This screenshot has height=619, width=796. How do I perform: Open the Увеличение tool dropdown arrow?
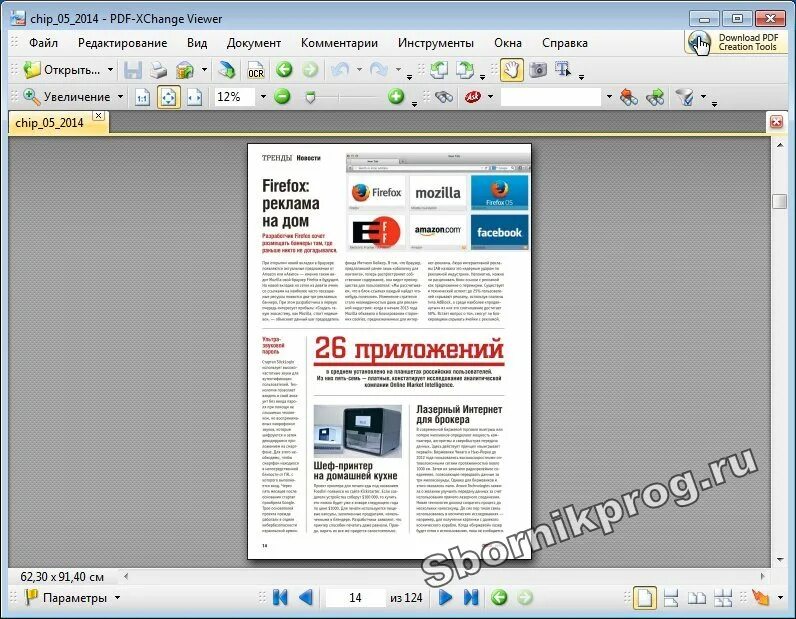point(120,96)
